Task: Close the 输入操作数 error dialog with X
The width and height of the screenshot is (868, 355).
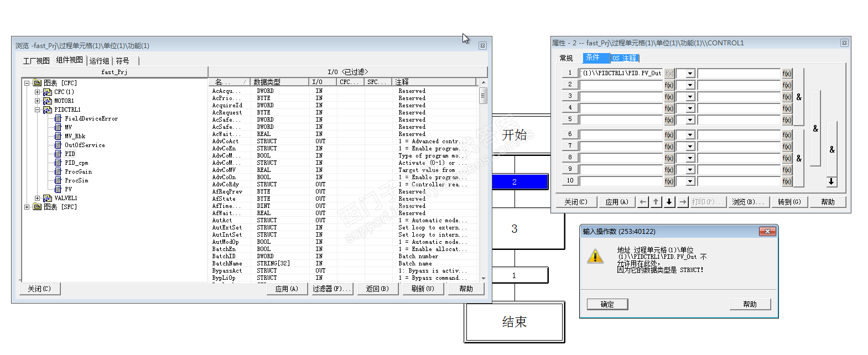Action: coord(767,231)
